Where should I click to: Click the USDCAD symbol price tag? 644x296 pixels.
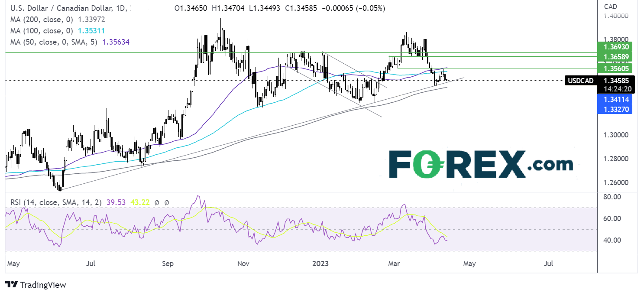coord(580,81)
